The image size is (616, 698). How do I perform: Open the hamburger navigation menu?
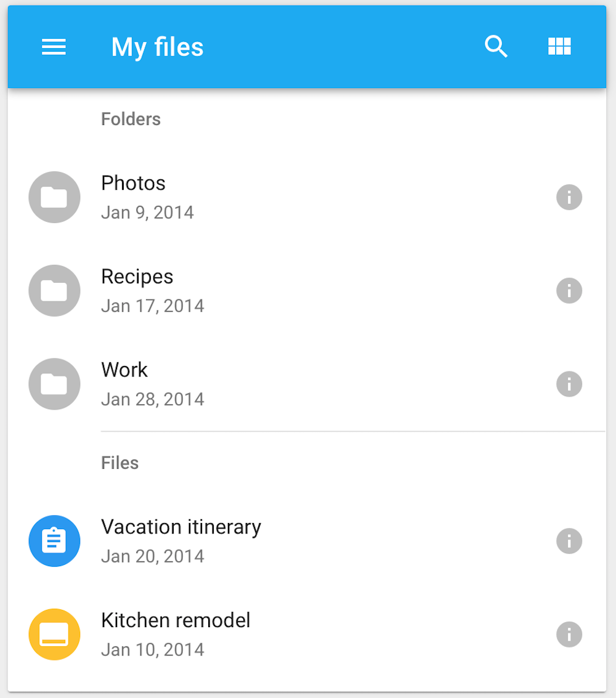(54, 47)
